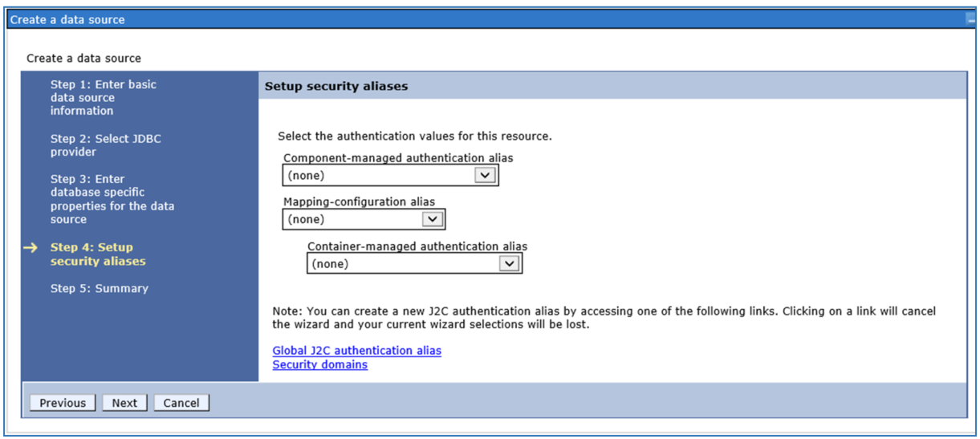Click the title bar minimize icon

click(x=971, y=20)
